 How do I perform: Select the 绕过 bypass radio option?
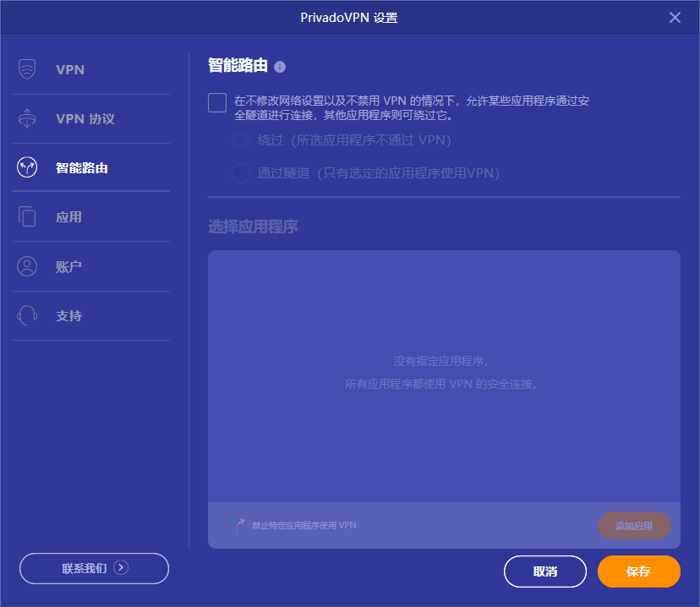(x=241, y=140)
